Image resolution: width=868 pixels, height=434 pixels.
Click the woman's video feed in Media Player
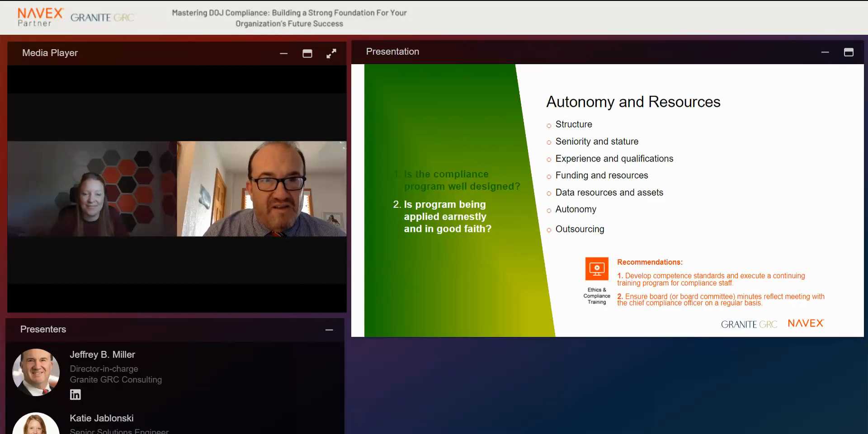92,189
